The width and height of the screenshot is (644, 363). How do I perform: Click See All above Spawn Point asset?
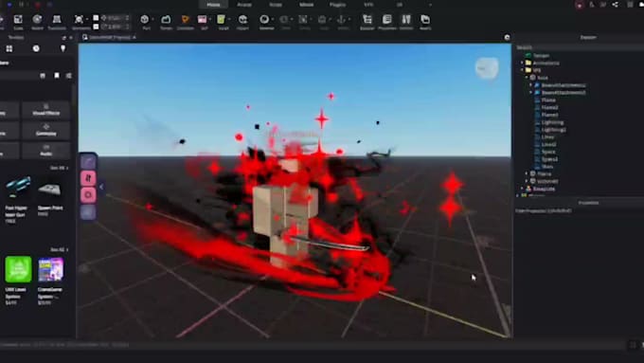59,168
